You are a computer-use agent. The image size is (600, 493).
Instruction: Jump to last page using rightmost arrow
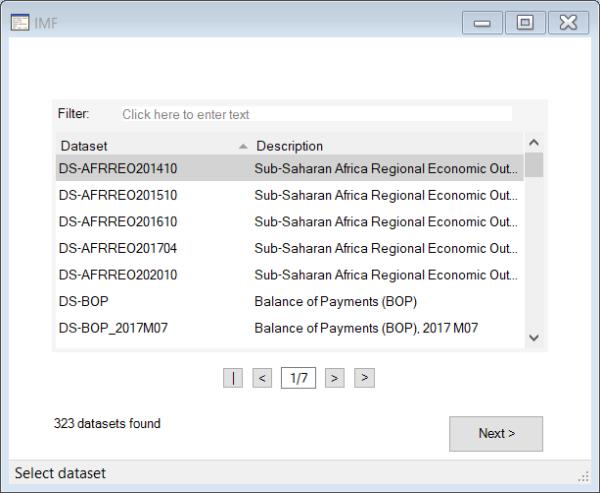365,377
